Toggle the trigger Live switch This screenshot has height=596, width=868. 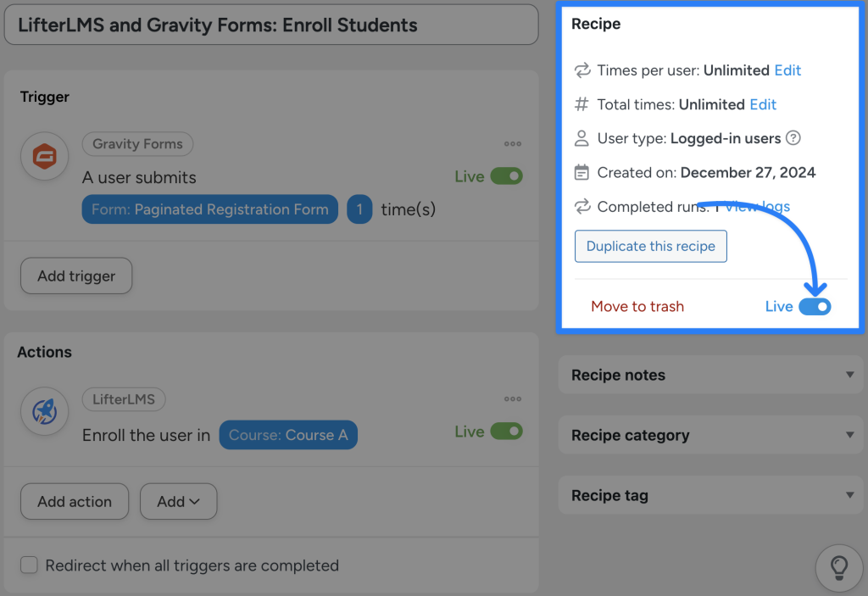point(507,175)
